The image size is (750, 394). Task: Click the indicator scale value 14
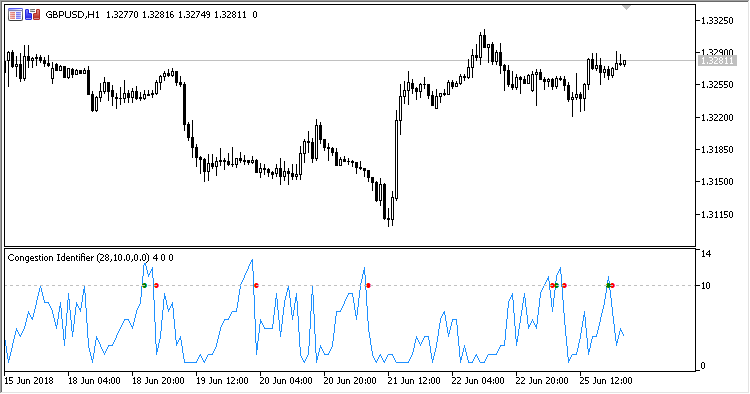point(706,254)
